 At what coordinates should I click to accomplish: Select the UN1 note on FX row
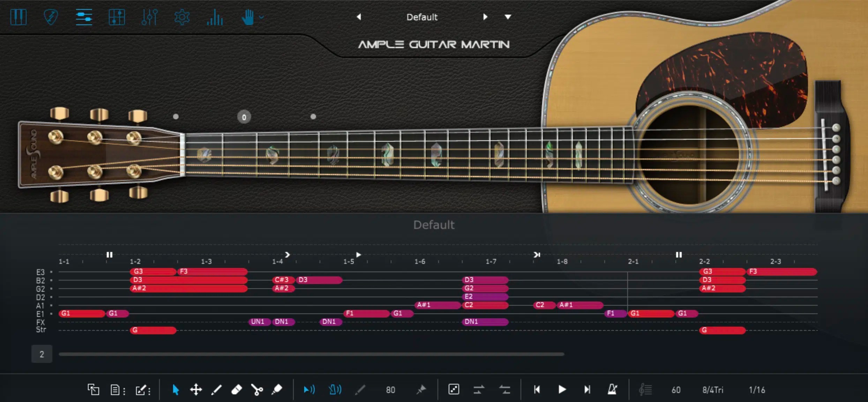pyautogui.click(x=259, y=321)
